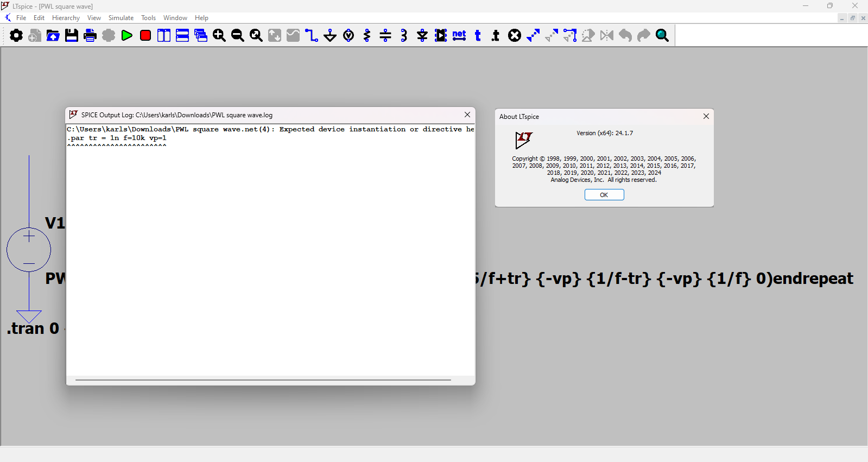Tile windows vertically using toolbar icon
The width and height of the screenshot is (868, 462).
click(x=164, y=35)
